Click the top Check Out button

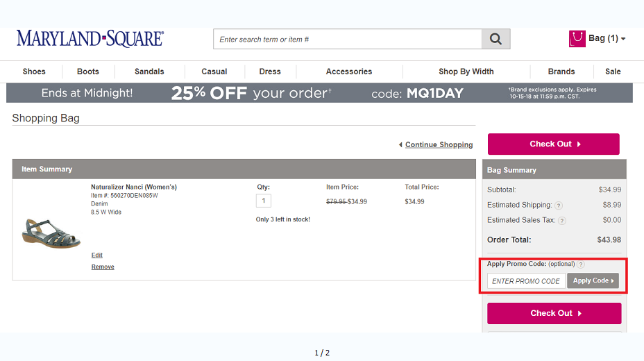point(553,144)
